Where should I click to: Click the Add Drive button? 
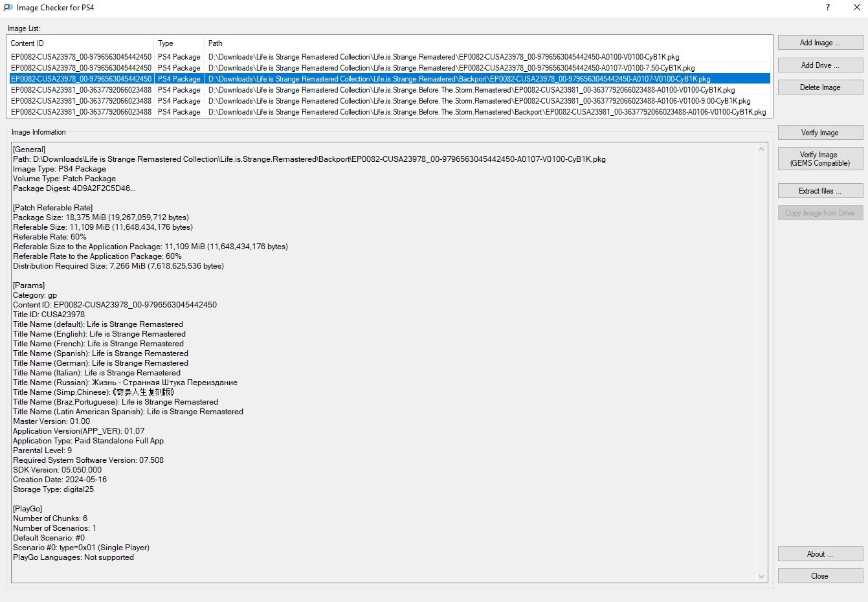[820, 65]
